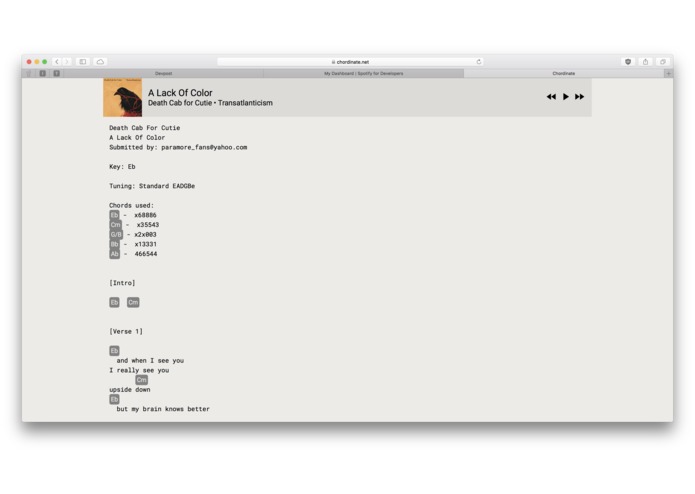Click the Cm chord badge beside x35543
Screen dimensions: 695x494
point(116,225)
